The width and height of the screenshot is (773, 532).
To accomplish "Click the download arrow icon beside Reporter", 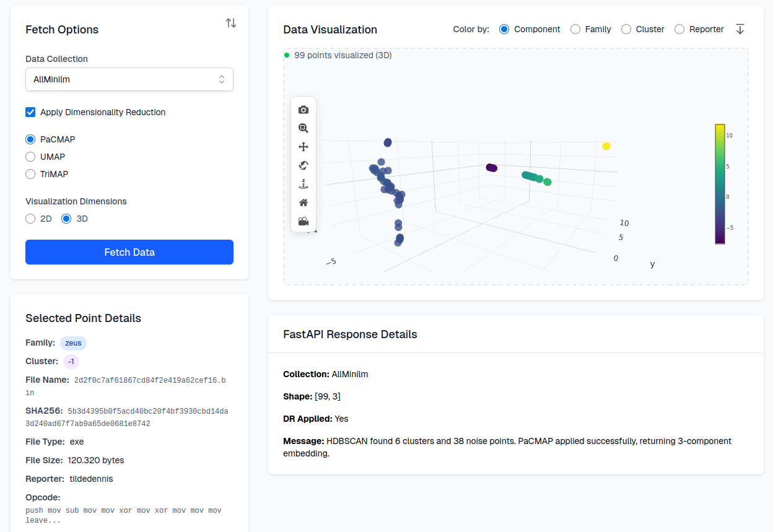I will pos(740,29).
